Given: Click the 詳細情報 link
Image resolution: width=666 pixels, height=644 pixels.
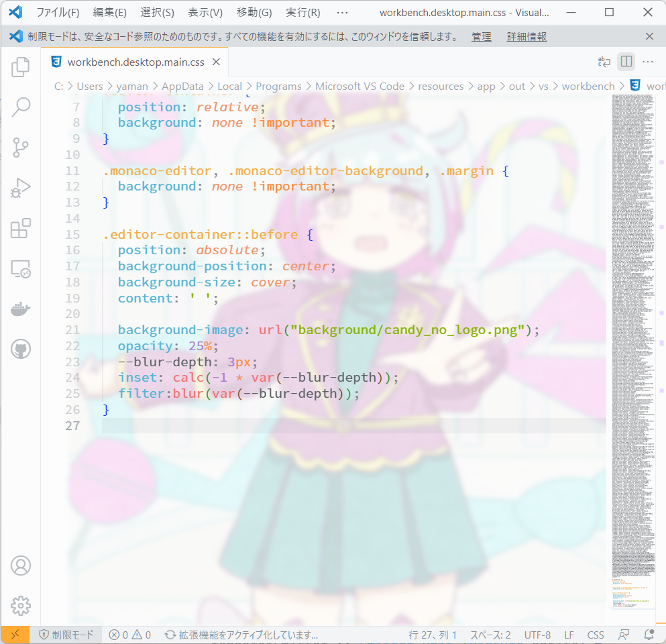Looking at the screenshot, I should click(526, 37).
